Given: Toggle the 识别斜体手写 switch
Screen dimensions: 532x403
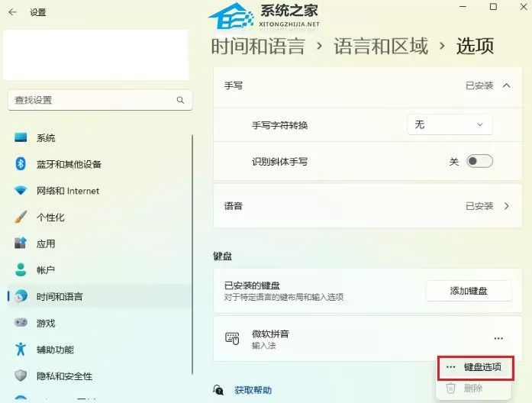Looking at the screenshot, I should coord(479,161).
